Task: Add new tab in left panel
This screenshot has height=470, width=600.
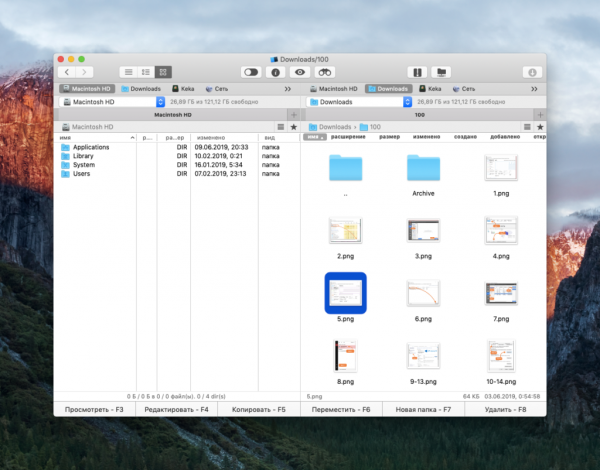Action: 294,115
